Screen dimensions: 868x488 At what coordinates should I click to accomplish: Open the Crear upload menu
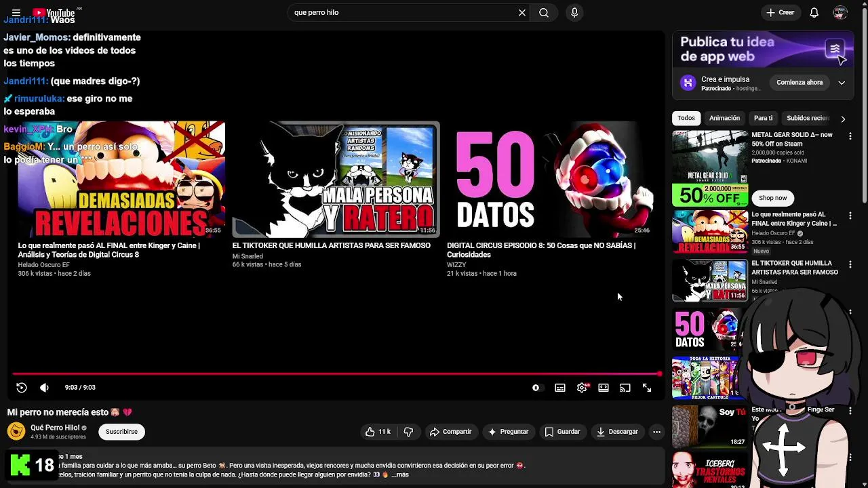tap(780, 13)
